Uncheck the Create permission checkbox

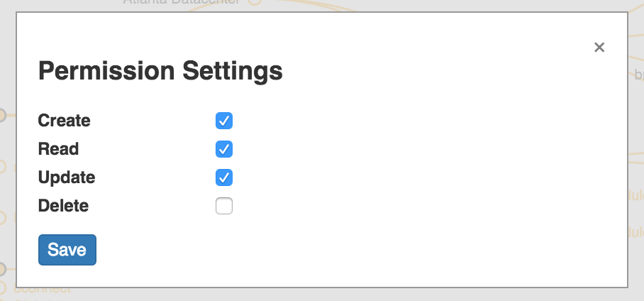tap(224, 121)
